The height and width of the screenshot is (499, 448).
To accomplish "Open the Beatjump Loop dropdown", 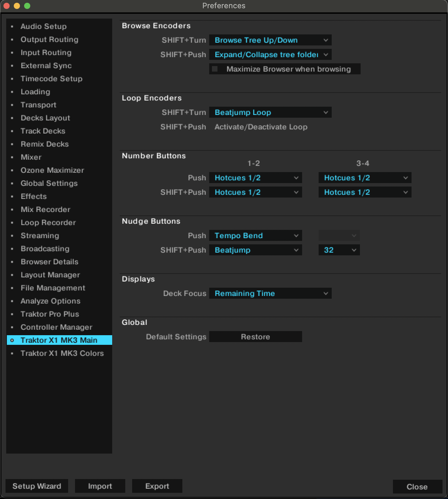I will click(x=270, y=112).
